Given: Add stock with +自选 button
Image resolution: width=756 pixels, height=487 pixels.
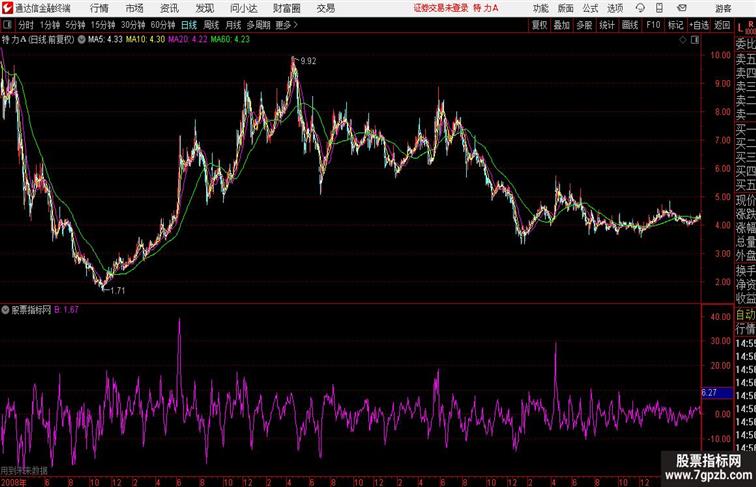Looking at the screenshot, I should (x=699, y=25).
